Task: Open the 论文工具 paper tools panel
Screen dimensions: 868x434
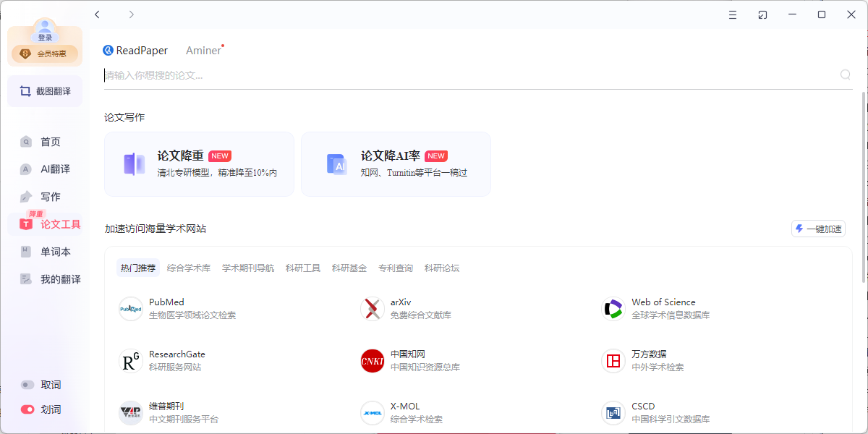Action: (x=45, y=224)
